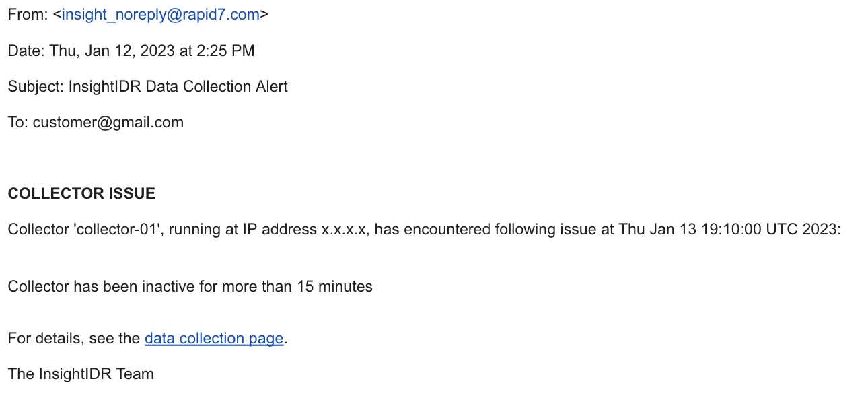Click the 'For details, see the' text
The image size is (868, 402).
pos(73,338)
